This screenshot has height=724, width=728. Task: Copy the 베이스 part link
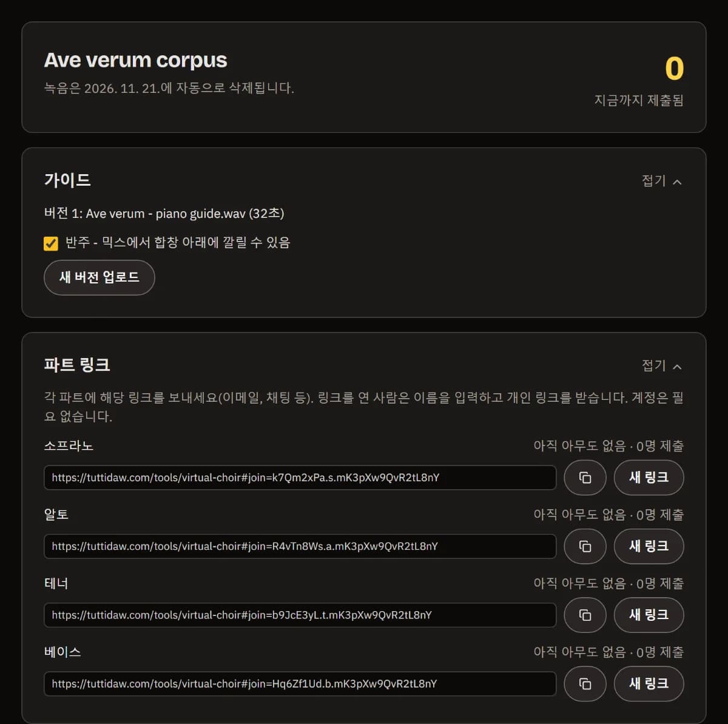[x=585, y=683]
